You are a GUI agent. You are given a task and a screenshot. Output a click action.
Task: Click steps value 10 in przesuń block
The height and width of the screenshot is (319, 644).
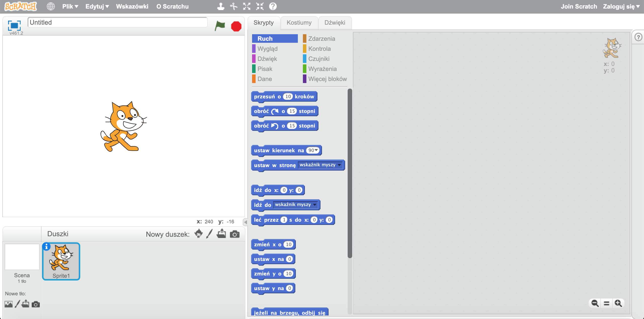pos(288,96)
